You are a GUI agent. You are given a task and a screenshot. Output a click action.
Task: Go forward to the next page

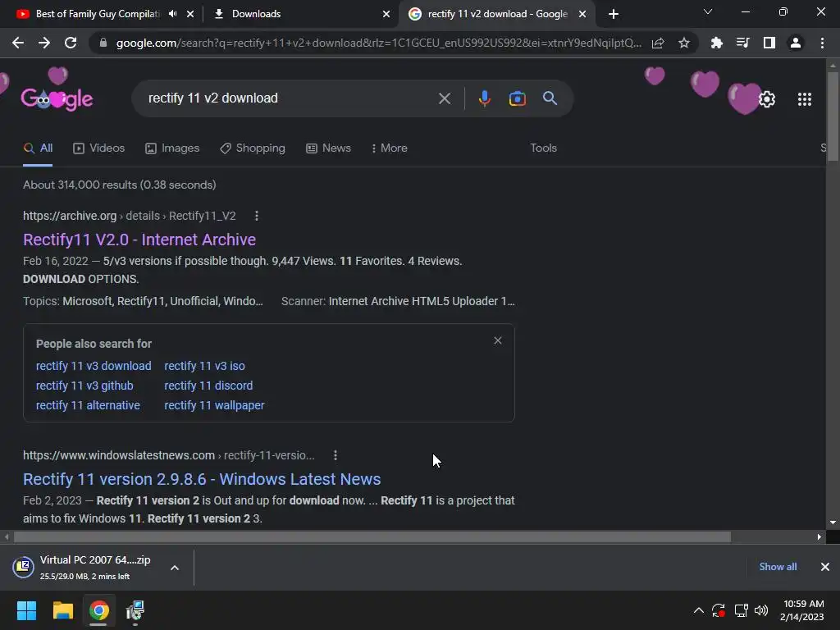point(44,43)
